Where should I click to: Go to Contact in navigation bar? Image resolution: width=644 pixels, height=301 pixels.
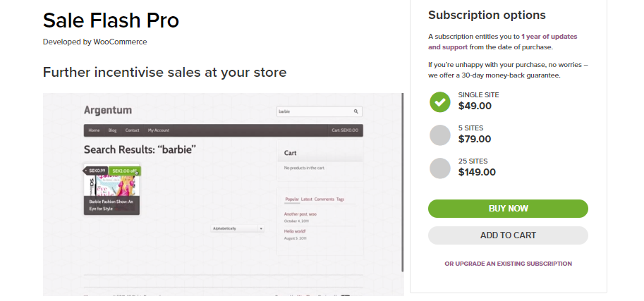132,130
